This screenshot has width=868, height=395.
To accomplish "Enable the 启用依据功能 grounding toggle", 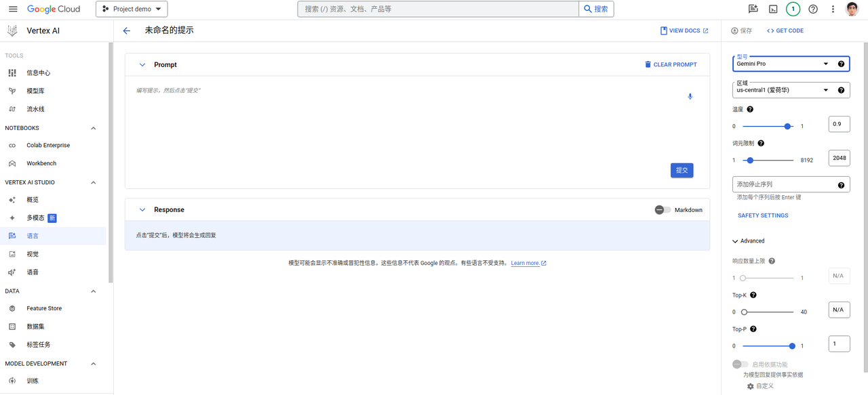I will (739, 364).
